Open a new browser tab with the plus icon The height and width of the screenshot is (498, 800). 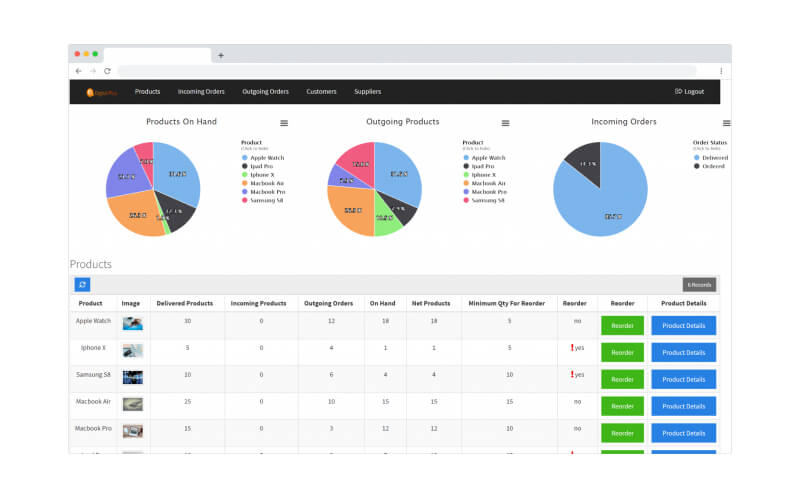(221, 55)
